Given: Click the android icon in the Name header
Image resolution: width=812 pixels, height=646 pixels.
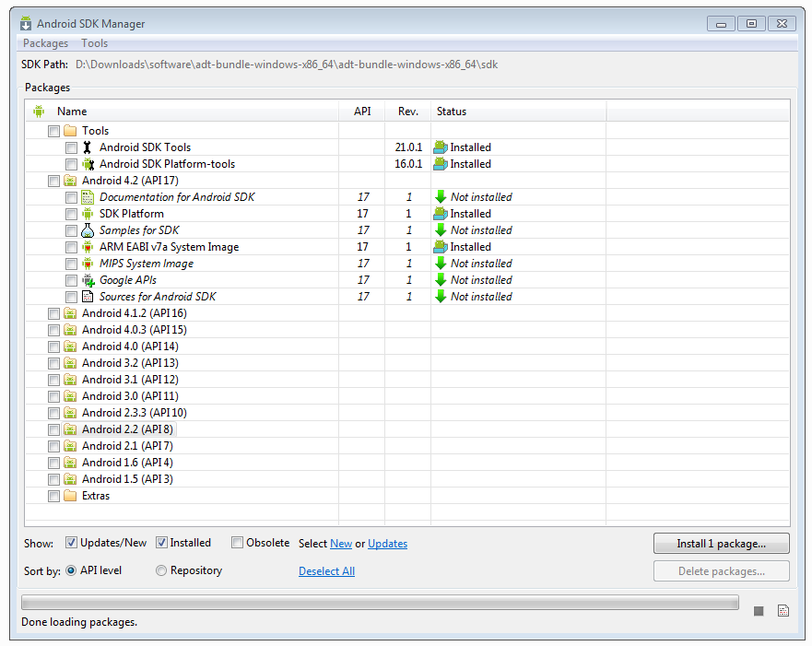Looking at the screenshot, I should (x=39, y=112).
